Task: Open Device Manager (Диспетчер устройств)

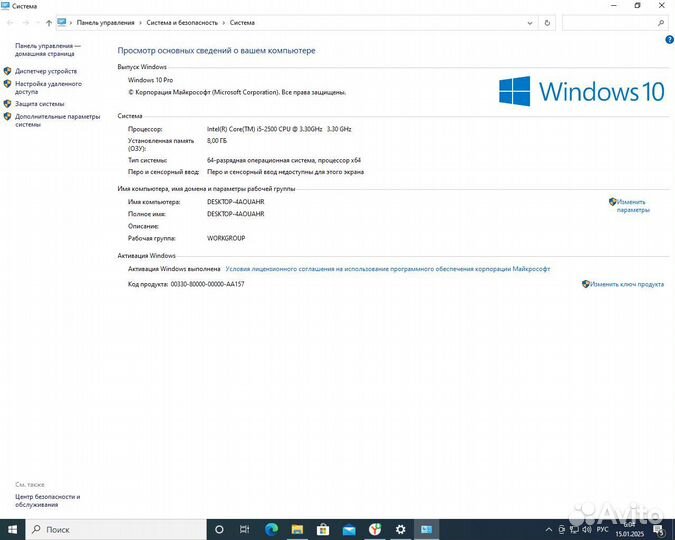Action: pyautogui.click(x=46, y=71)
